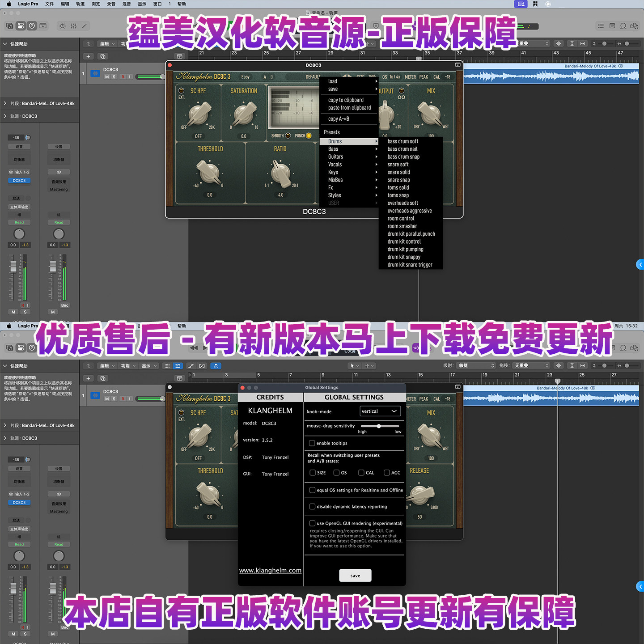Rewind using the lower transport control

click(x=194, y=348)
